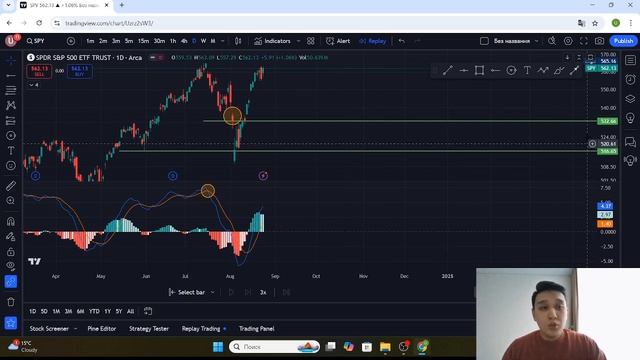Select the Fibonacci tools in left sidebar
Screen dimensions: 640x360
11,90
